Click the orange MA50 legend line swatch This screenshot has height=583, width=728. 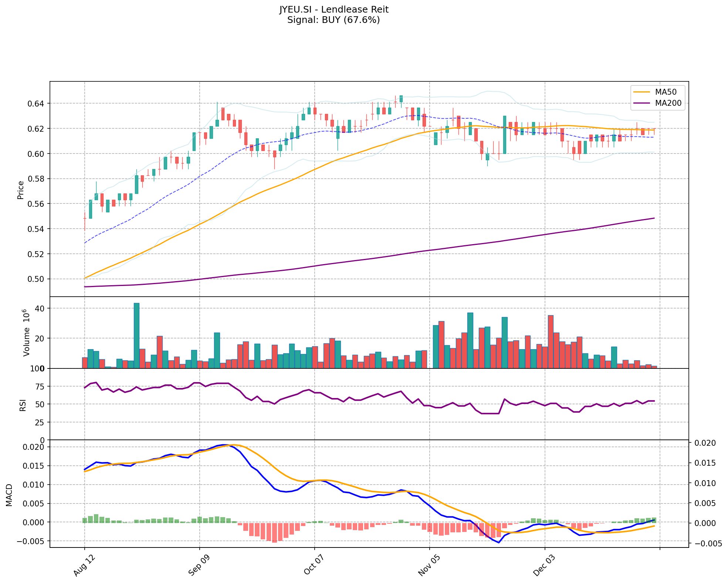pyautogui.click(x=642, y=92)
